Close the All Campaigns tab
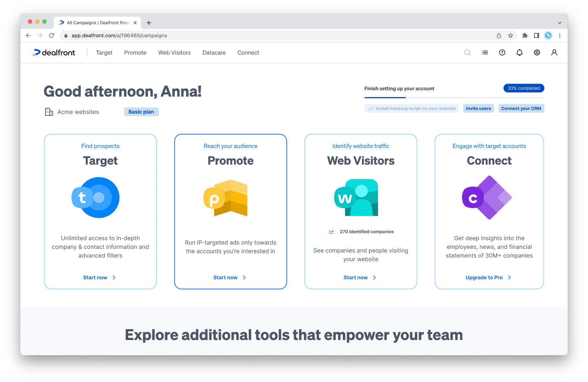Image resolution: width=588 pixels, height=382 pixels. (x=135, y=23)
